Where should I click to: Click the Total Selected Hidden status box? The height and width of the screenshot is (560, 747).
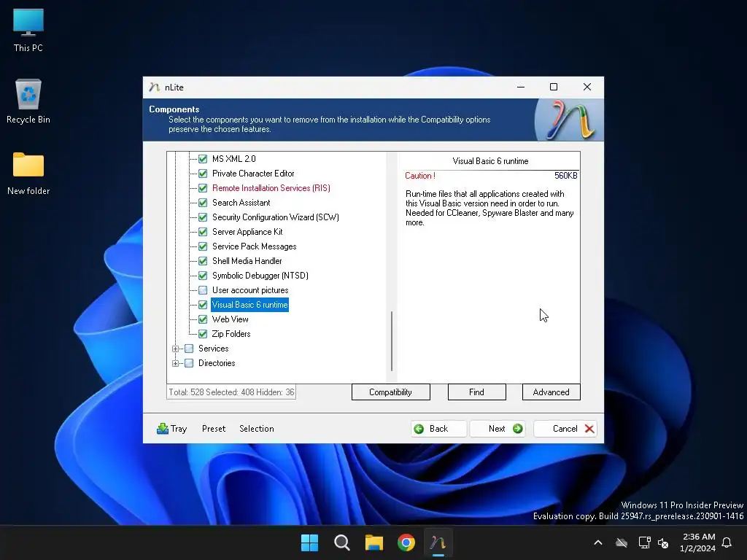click(x=231, y=392)
